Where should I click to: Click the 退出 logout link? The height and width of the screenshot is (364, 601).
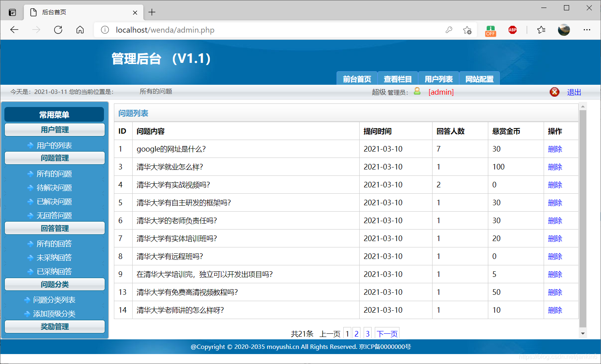(x=574, y=92)
